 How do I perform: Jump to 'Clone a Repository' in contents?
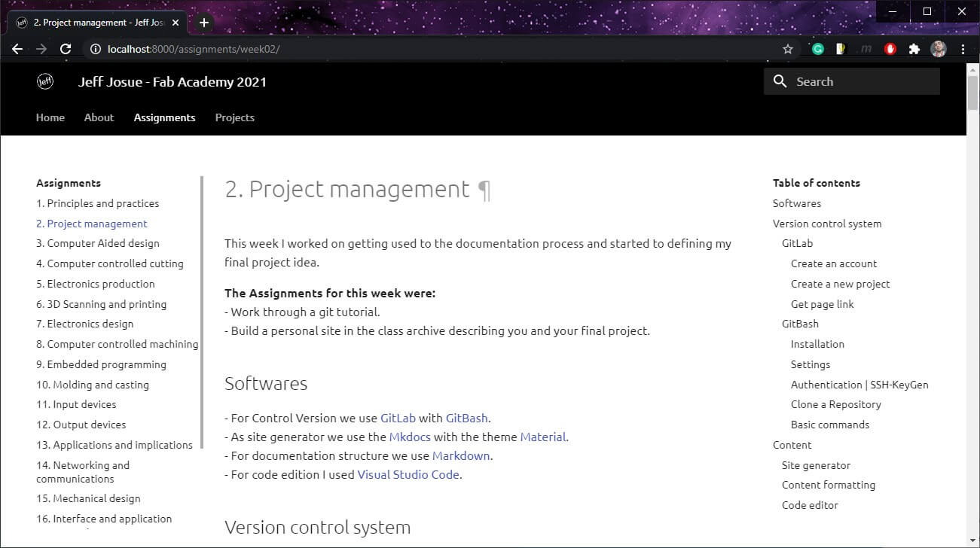835,404
